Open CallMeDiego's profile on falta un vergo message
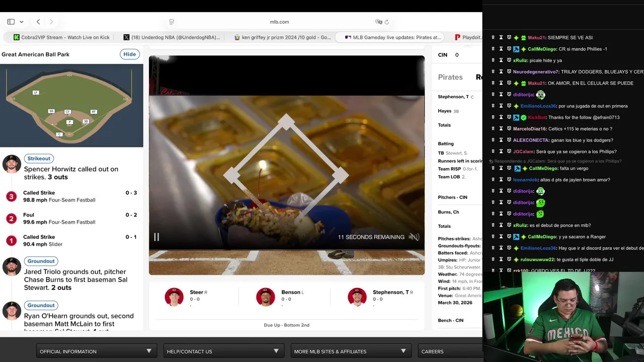644x362 pixels. pyautogui.click(x=543, y=168)
